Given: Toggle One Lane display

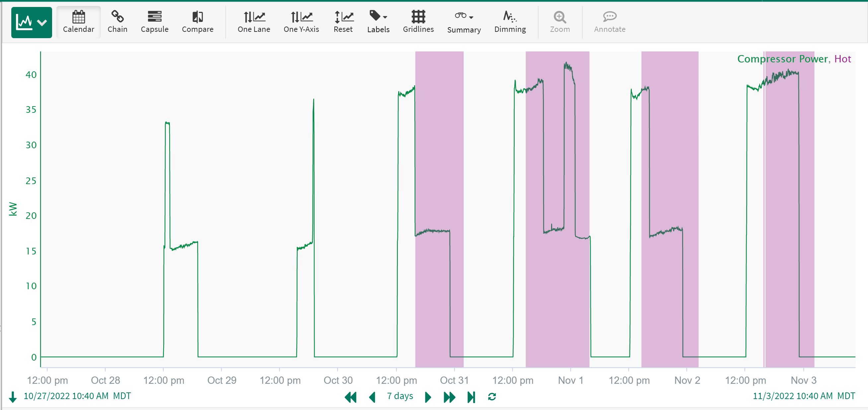Looking at the screenshot, I should click(x=254, y=22).
